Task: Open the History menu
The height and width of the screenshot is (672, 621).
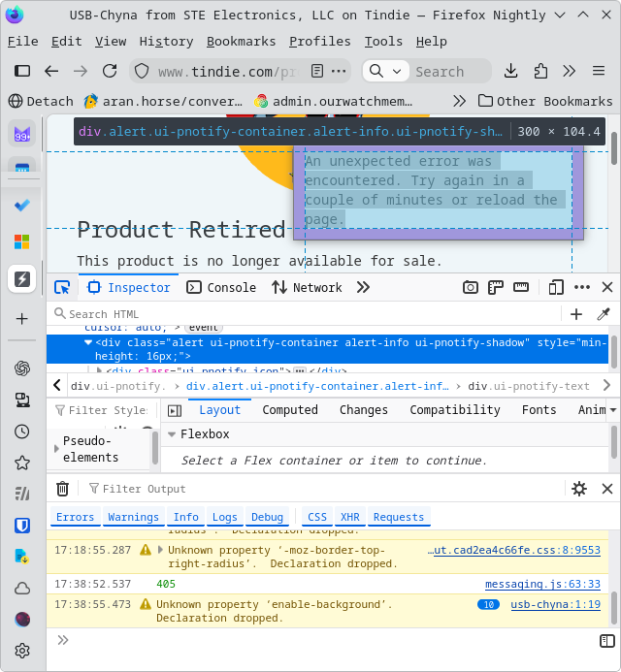Action: (166, 42)
